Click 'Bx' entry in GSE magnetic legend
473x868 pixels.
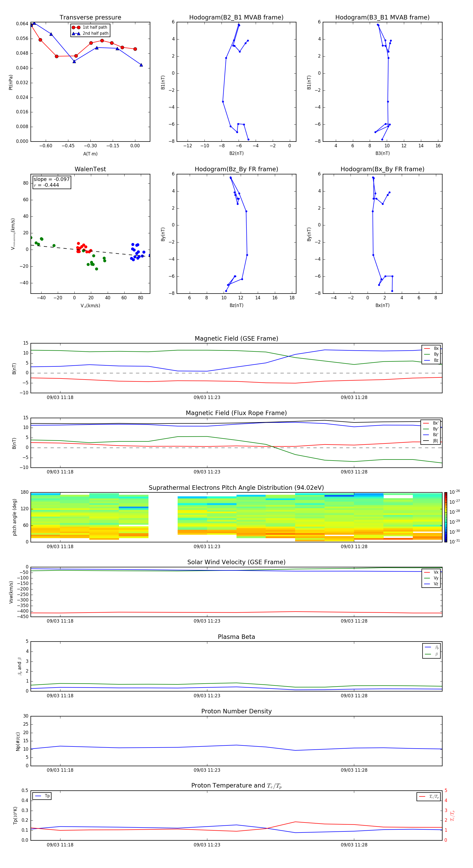pyautogui.click(x=431, y=349)
